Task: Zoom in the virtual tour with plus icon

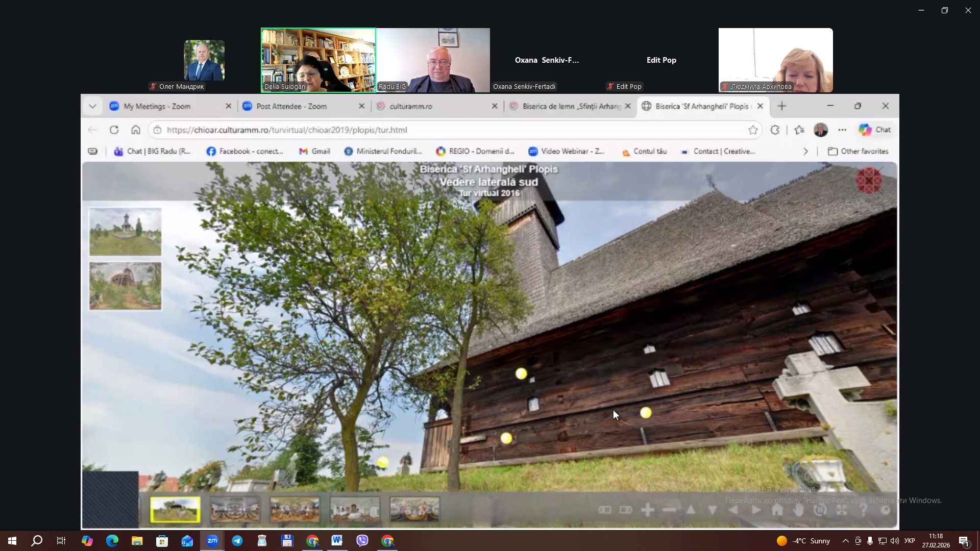Action: 647,510
